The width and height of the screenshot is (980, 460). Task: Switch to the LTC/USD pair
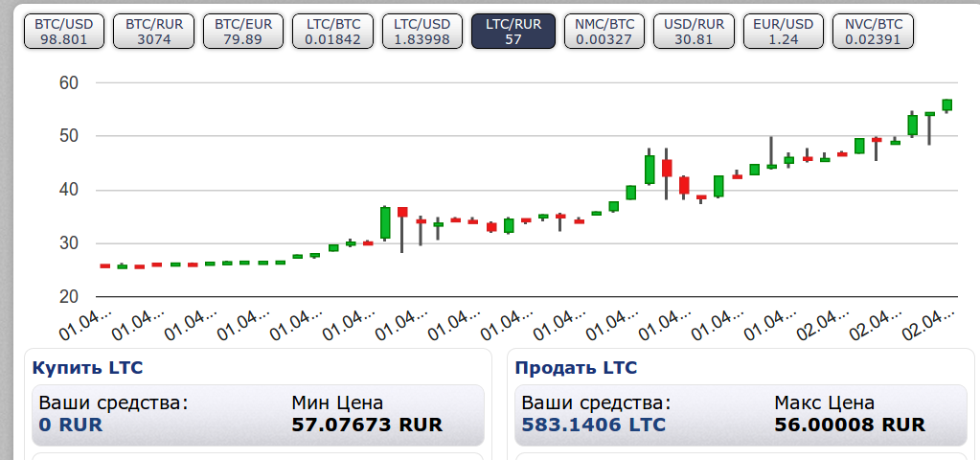[422, 32]
